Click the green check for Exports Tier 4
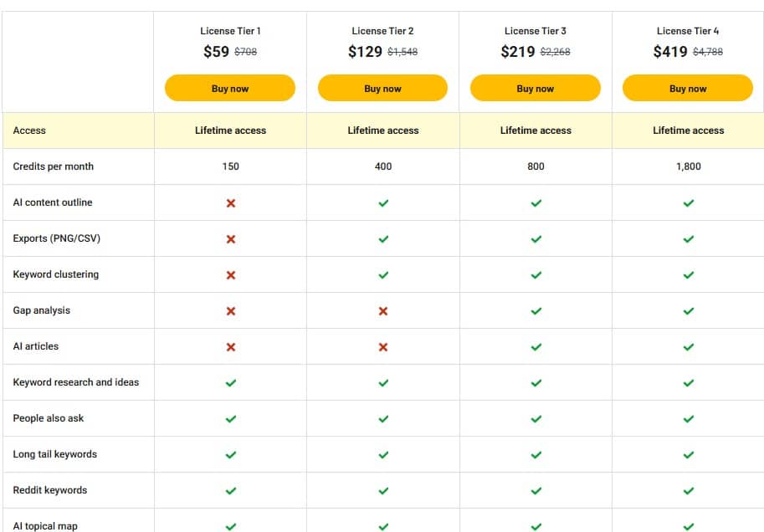This screenshot has height=532, width=764. tap(688, 238)
